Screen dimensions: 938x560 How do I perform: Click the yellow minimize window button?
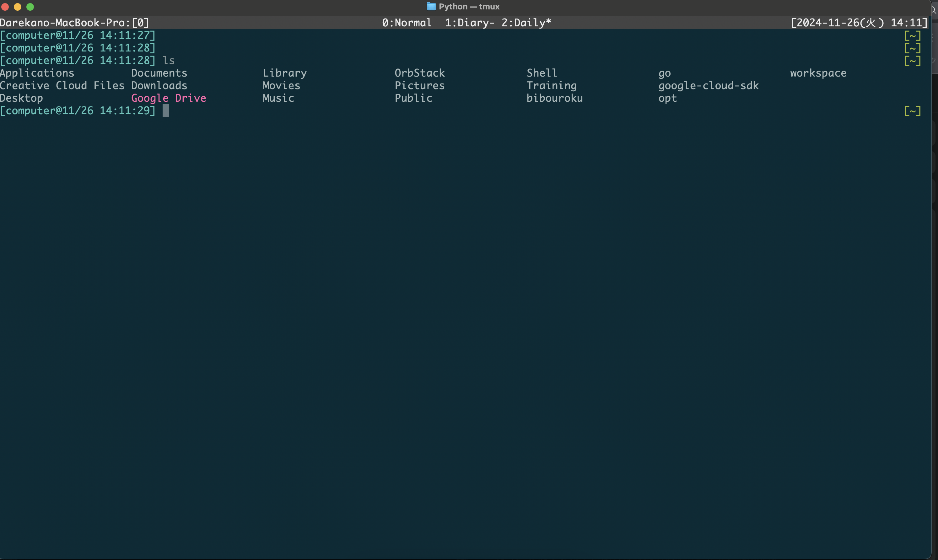point(18,7)
